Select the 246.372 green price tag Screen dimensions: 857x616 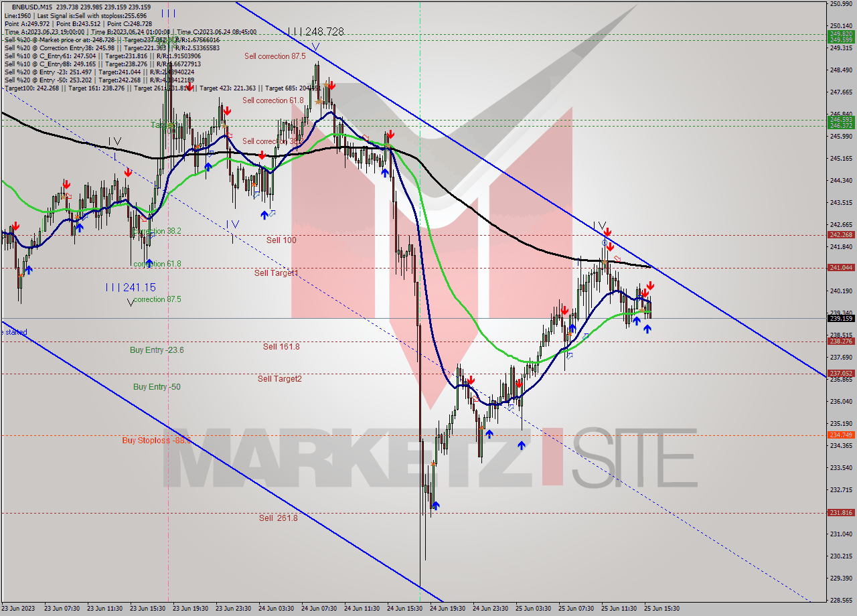(841, 125)
